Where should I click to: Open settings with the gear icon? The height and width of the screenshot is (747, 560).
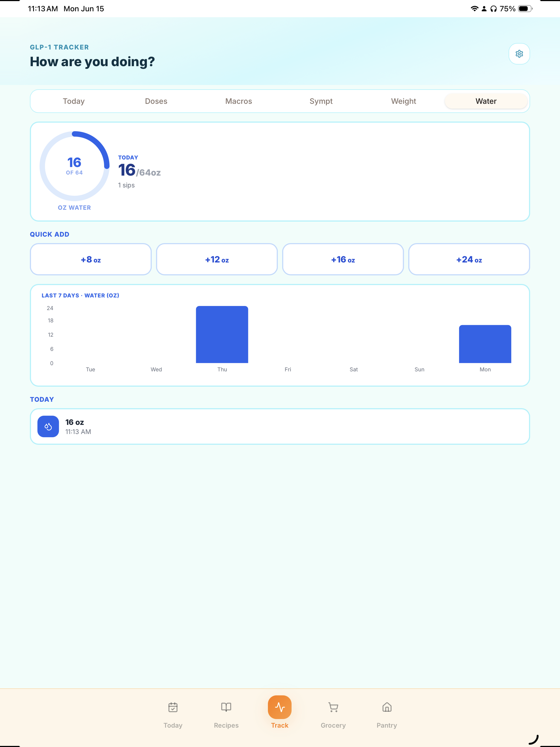(519, 54)
